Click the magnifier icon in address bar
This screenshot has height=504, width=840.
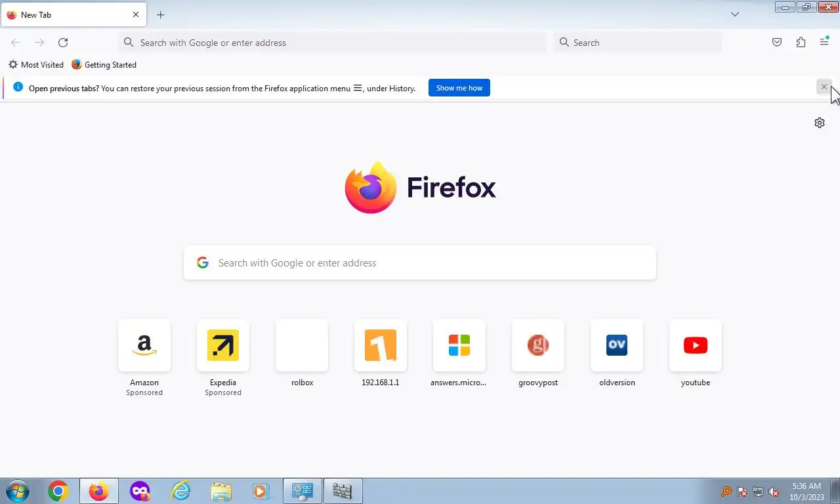pyautogui.click(x=129, y=43)
